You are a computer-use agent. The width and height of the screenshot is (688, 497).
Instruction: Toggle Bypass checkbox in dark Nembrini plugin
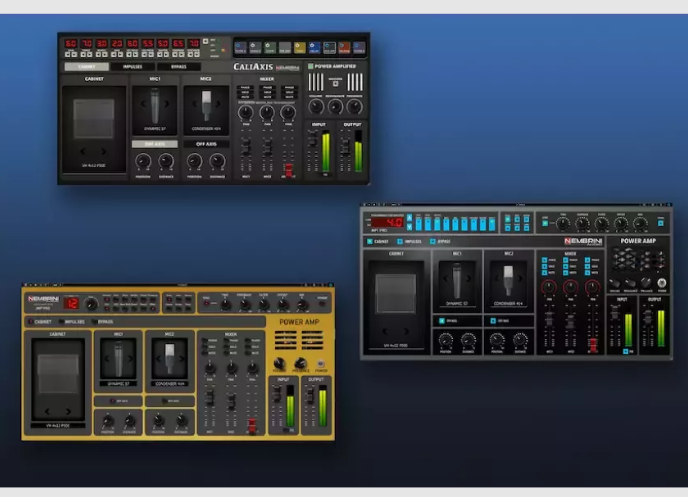pos(432,241)
